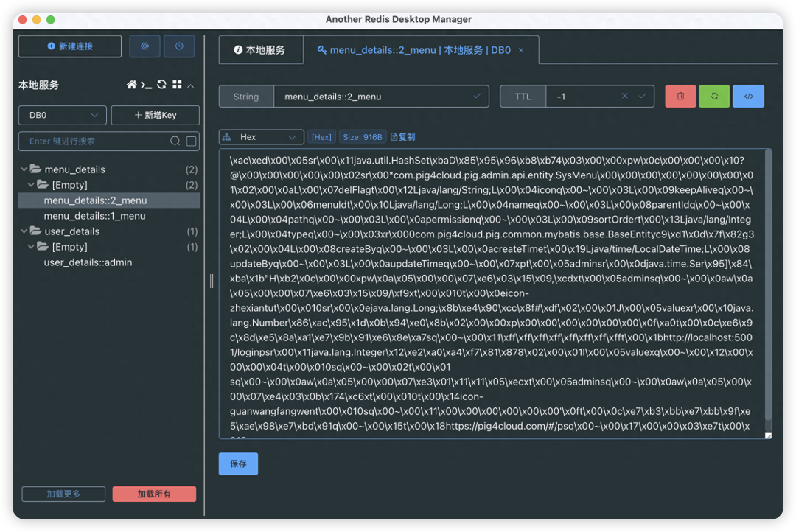
Task: Delete key with the red trash button
Action: (x=680, y=97)
